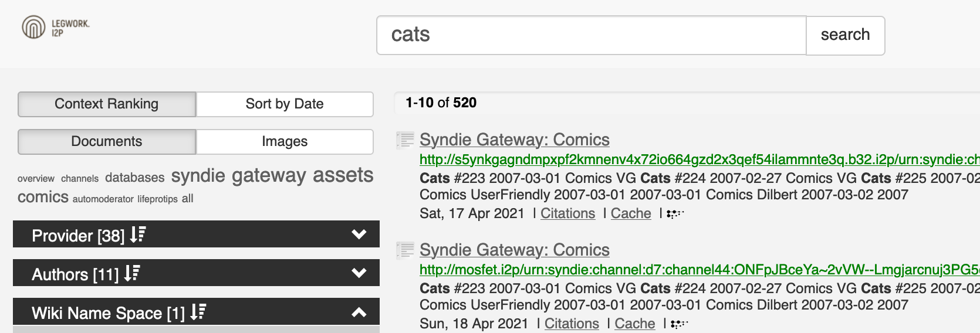Open Cache link of the second result

[x=634, y=324]
